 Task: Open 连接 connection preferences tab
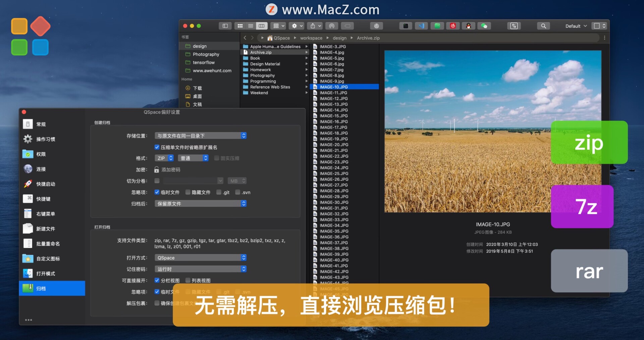[52, 169]
